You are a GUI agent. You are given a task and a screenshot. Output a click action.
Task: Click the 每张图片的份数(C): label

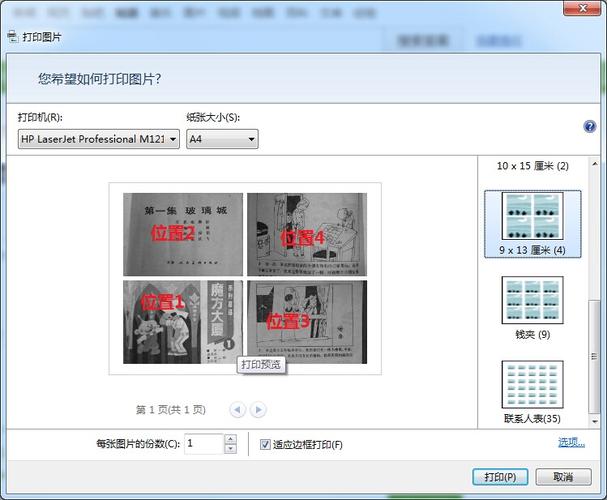coord(138,444)
